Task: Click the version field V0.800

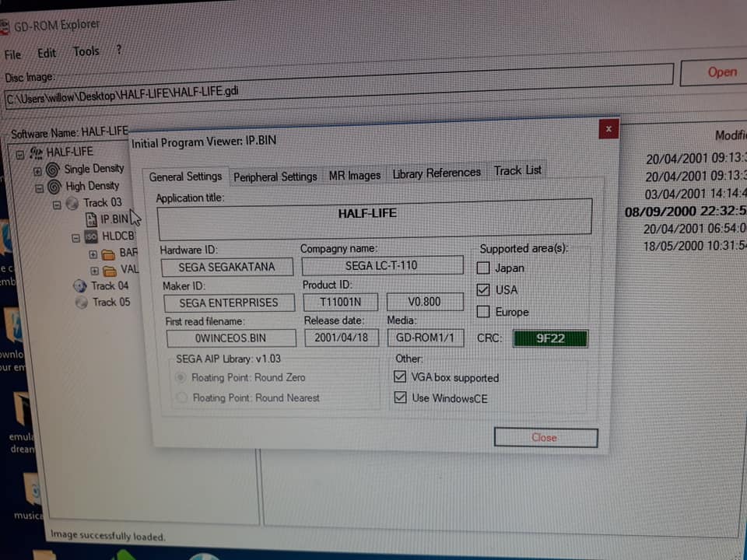Action: pyautogui.click(x=425, y=302)
